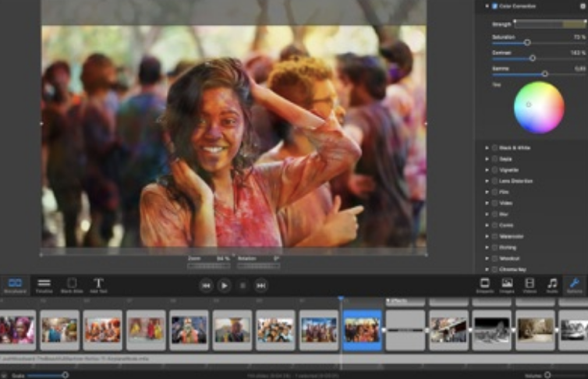Viewport: 588px width, 379px height.
Task: Click the Add Text tool
Action: coord(98,285)
